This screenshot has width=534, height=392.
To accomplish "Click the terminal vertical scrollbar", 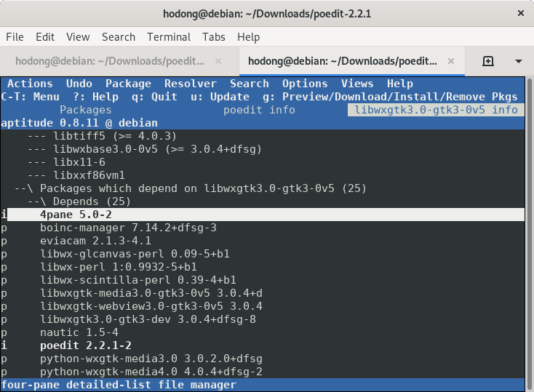I will [x=529, y=233].
